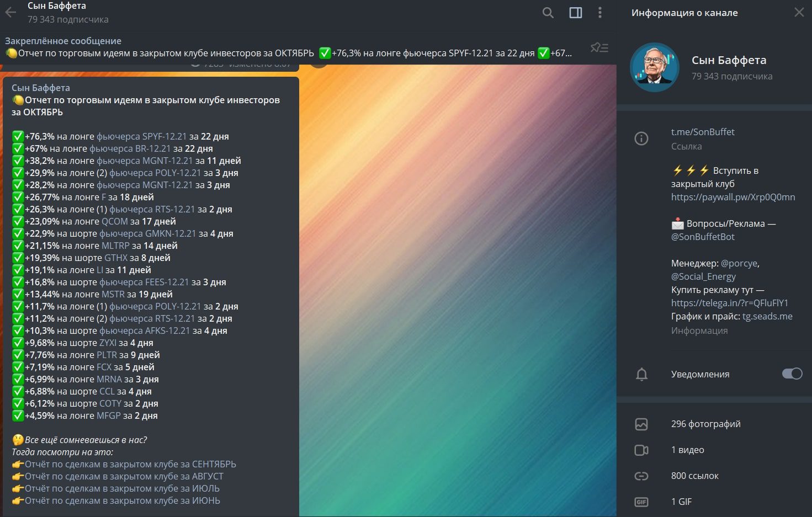Click the info circle icon
This screenshot has width=812, height=517.
641,138
